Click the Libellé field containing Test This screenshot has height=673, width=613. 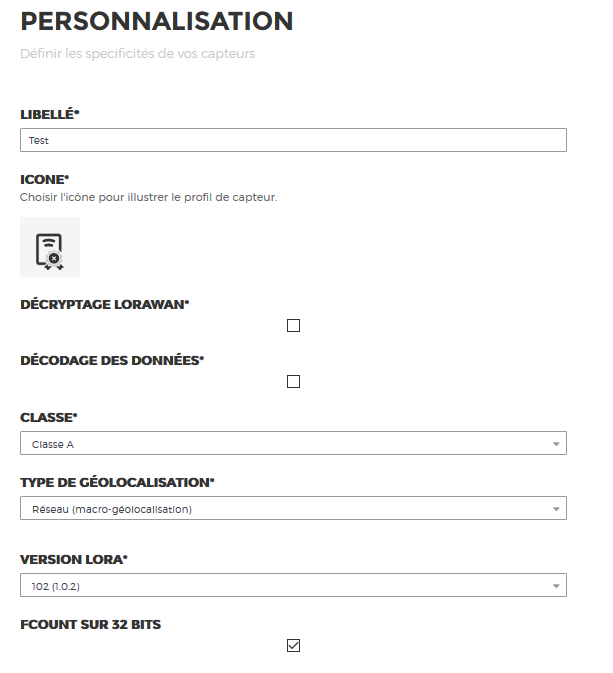[293, 140]
